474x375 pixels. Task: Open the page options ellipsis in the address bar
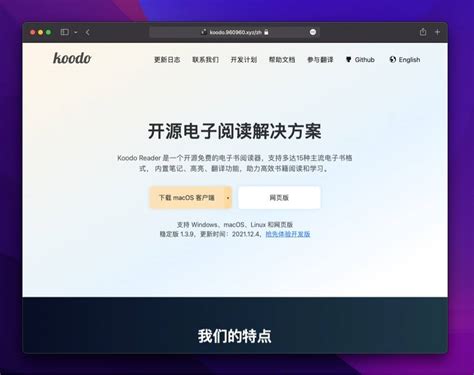(x=313, y=32)
